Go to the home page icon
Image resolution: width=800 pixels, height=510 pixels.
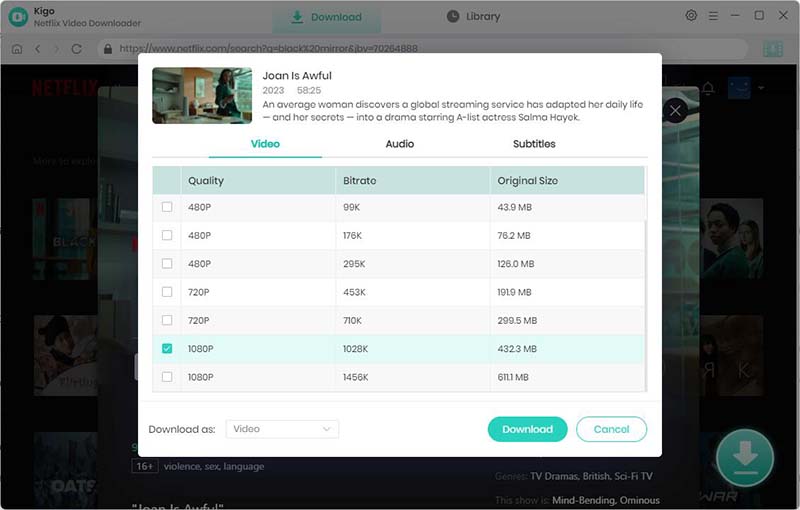pos(17,49)
